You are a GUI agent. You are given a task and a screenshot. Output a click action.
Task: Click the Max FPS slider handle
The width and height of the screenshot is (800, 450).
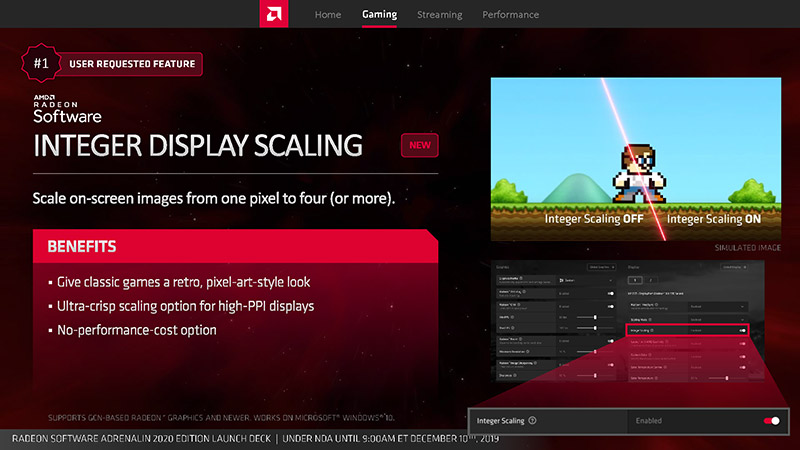(595, 328)
